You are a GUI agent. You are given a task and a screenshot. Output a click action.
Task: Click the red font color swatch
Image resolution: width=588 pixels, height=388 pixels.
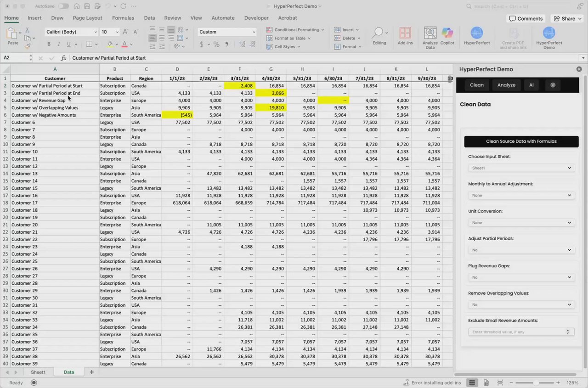tap(124, 45)
